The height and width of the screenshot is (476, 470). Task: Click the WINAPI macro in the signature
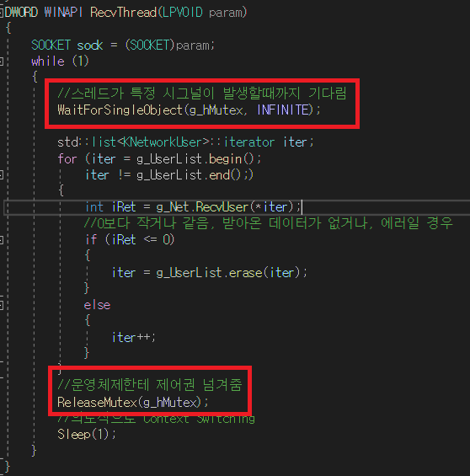[63, 13]
